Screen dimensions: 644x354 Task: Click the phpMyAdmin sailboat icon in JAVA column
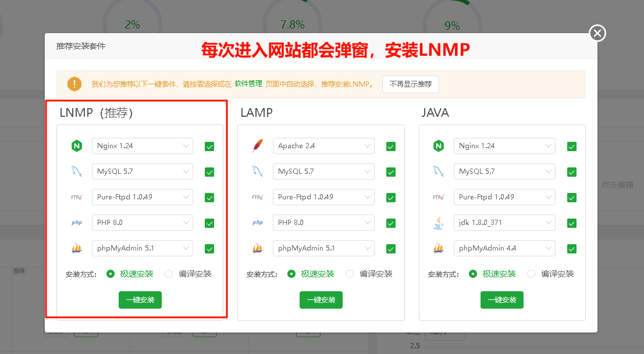click(x=439, y=248)
